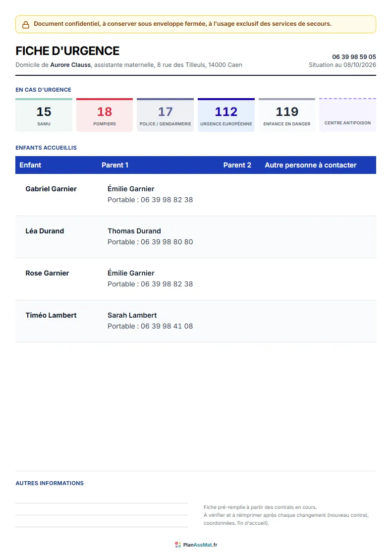Click the Autre personne à contacter header
Image resolution: width=392 pixels, height=555 pixels.
[x=311, y=165]
